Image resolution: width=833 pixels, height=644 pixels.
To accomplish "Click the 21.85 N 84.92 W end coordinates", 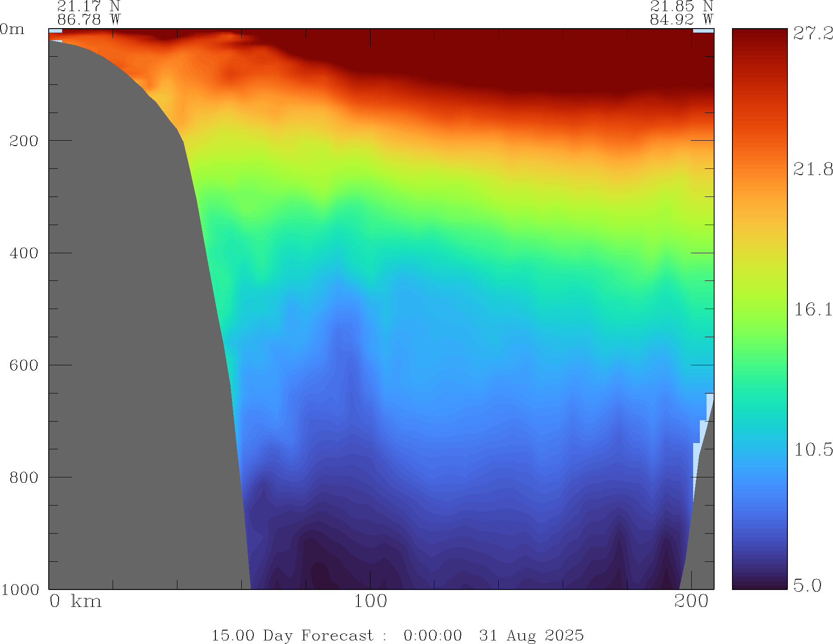I will [x=681, y=13].
